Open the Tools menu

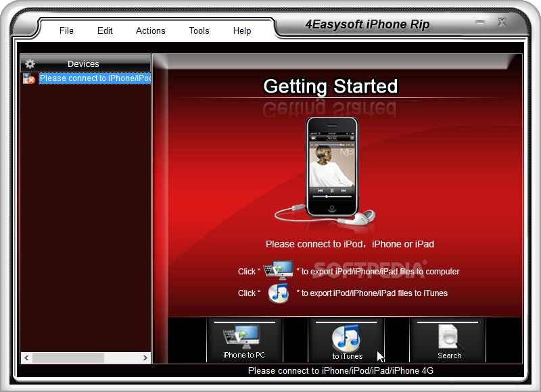[199, 30]
